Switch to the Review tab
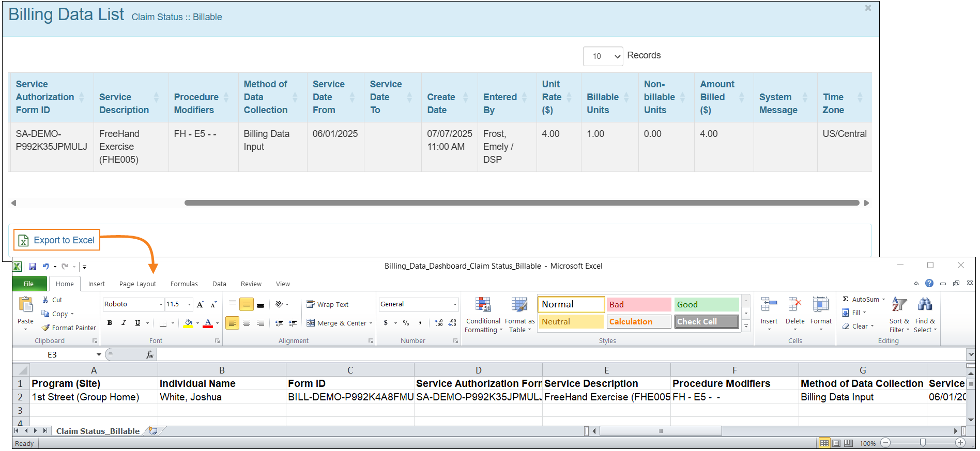980x451 pixels. [x=251, y=284]
